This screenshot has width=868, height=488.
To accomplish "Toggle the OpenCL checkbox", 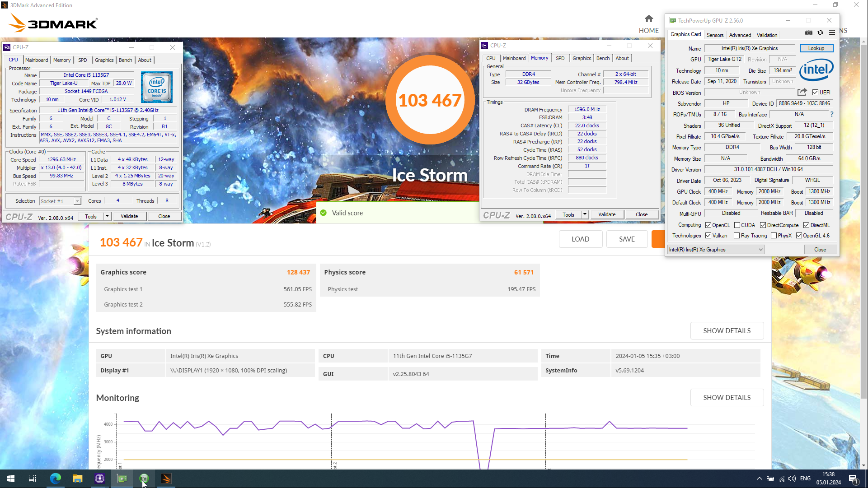I will (708, 225).
